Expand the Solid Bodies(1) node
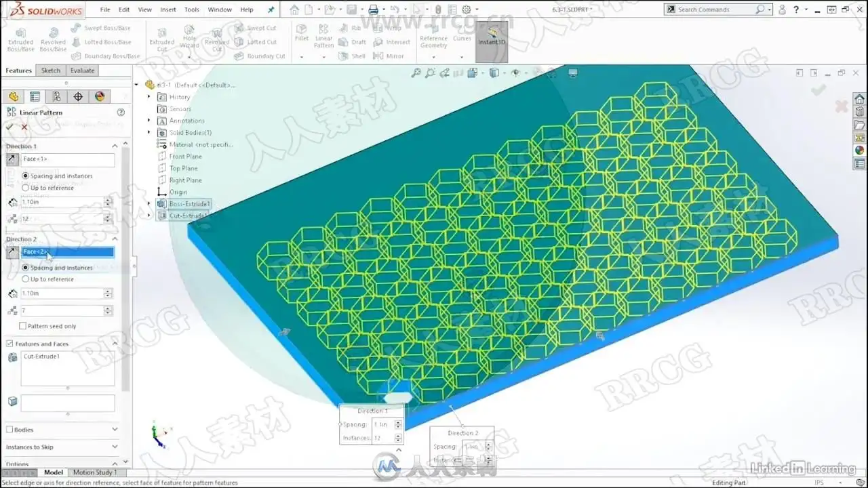868x488 pixels. [x=149, y=133]
